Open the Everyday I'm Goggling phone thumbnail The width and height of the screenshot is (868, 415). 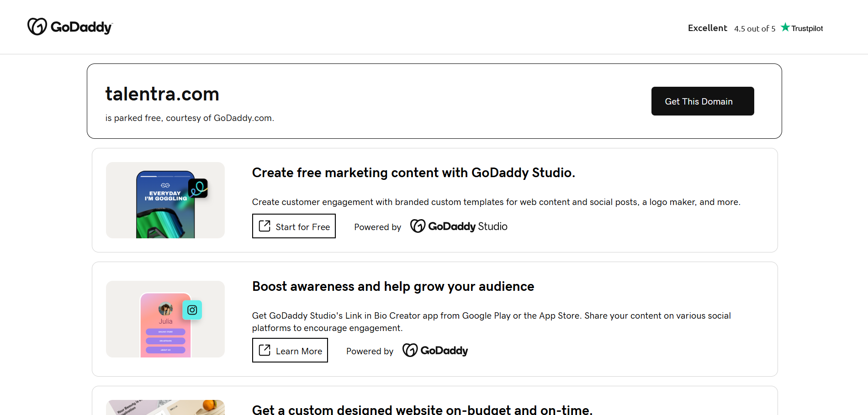165,205
